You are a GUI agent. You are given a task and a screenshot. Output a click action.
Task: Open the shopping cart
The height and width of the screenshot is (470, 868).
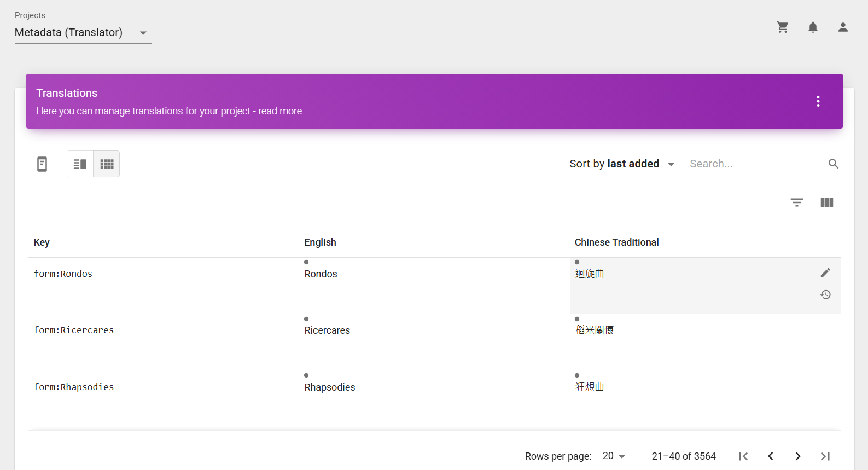click(x=783, y=27)
